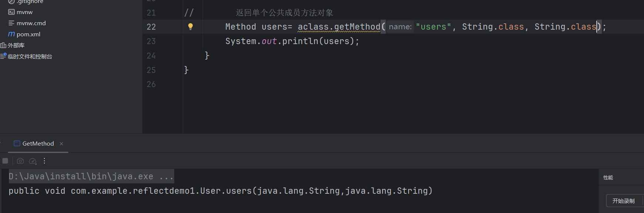Open the 性能 panel label
Viewport: 644px width, 213px height.
point(608,177)
